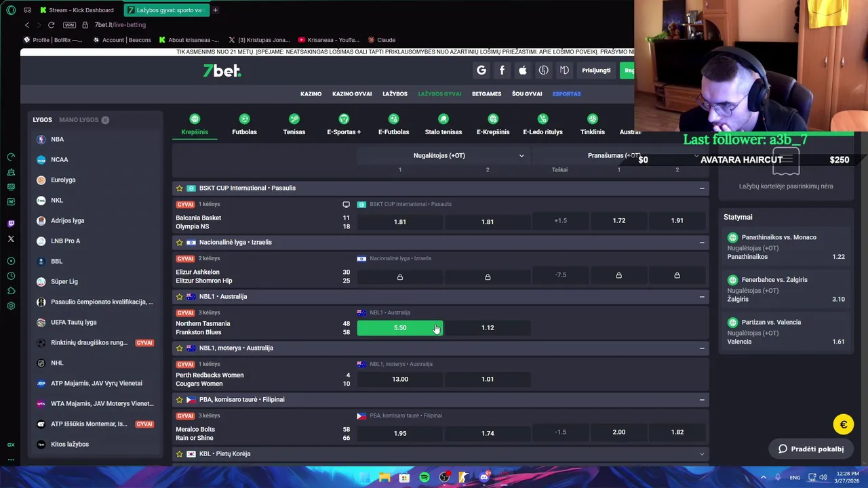Open the BETGAMES menu item
Image resolution: width=868 pixels, height=488 pixels.
[x=486, y=94]
